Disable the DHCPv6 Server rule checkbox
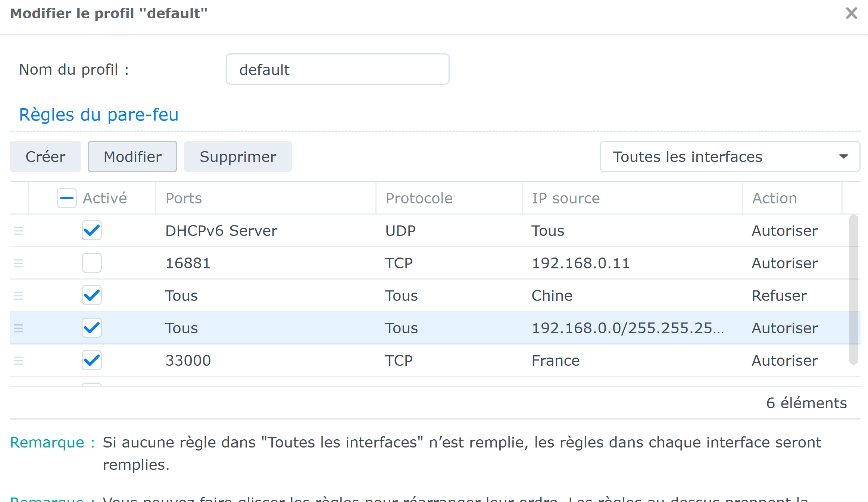868x502 pixels. pos(92,231)
